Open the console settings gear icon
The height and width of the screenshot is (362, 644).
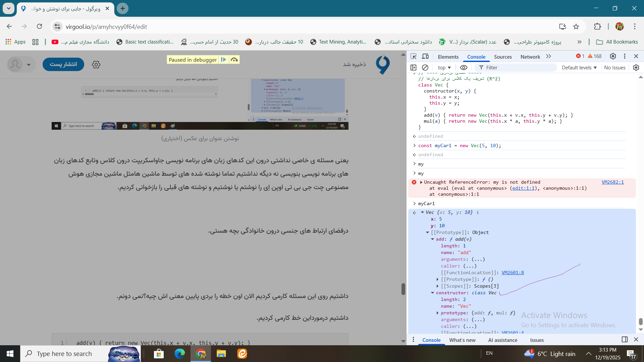coord(636,67)
